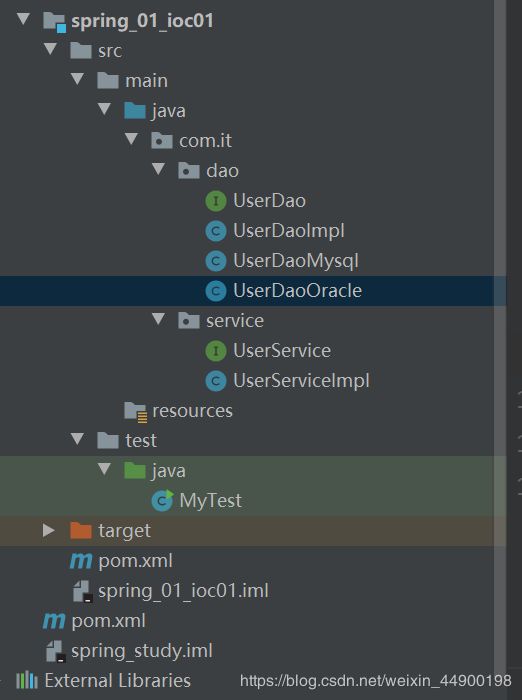Click the orange target folder icon
Image resolution: width=522 pixels, height=700 pixels.
[81, 530]
